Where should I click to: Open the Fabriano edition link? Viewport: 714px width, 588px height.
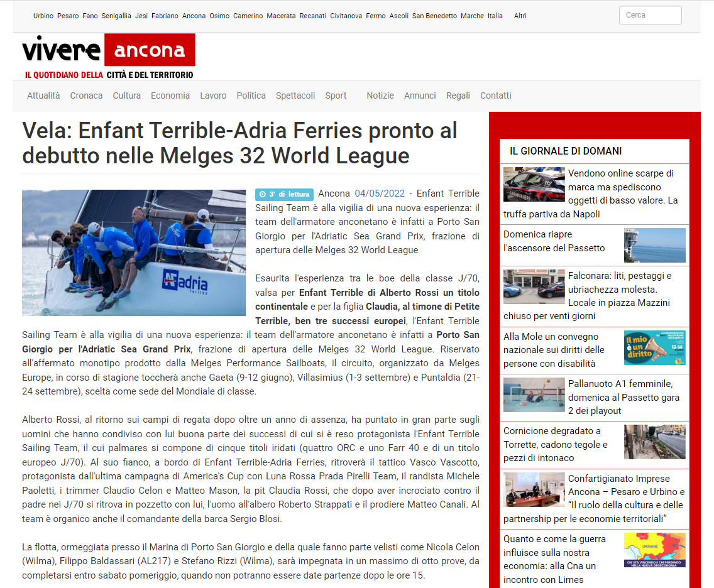165,16
